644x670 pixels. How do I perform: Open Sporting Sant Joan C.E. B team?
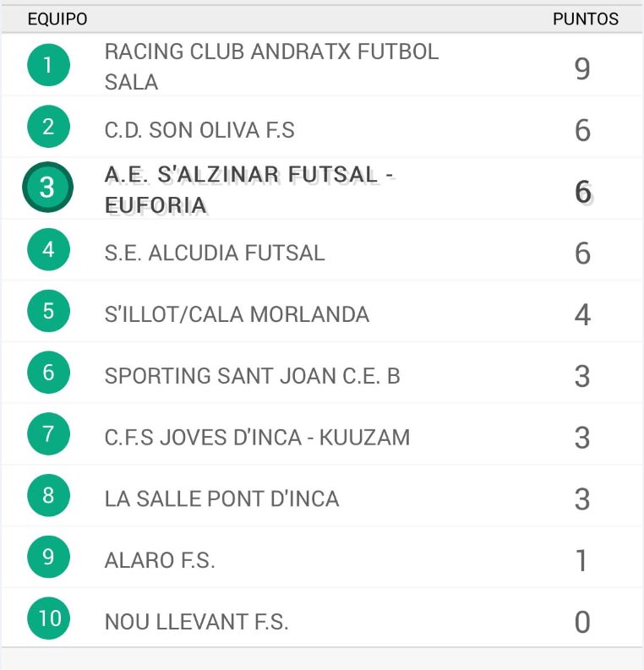tap(252, 376)
